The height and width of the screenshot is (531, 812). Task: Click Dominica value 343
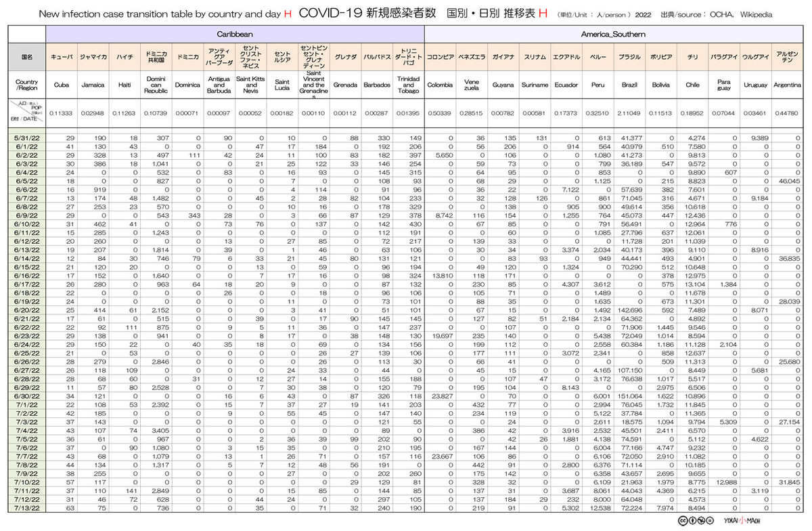tap(195, 215)
